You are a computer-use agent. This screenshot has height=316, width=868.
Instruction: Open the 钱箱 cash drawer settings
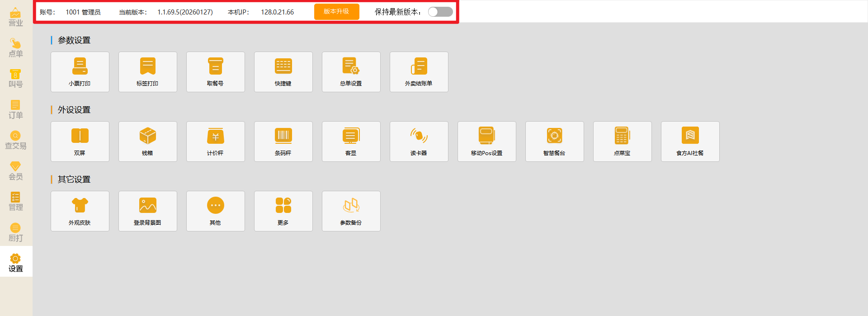coord(148,141)
